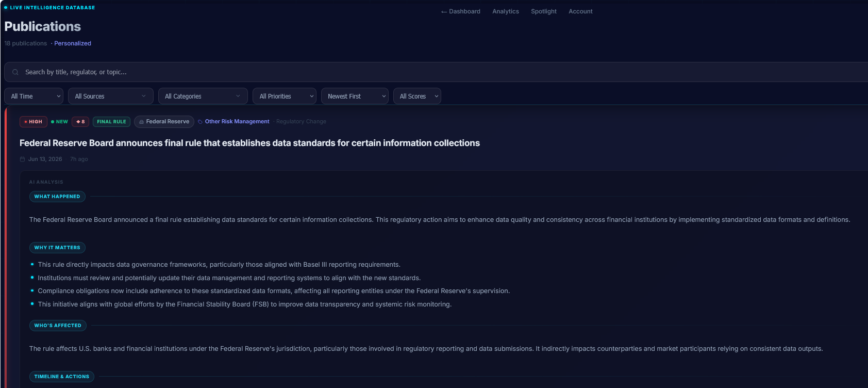Click the Regulatory Change tag text

click(301, 122)
